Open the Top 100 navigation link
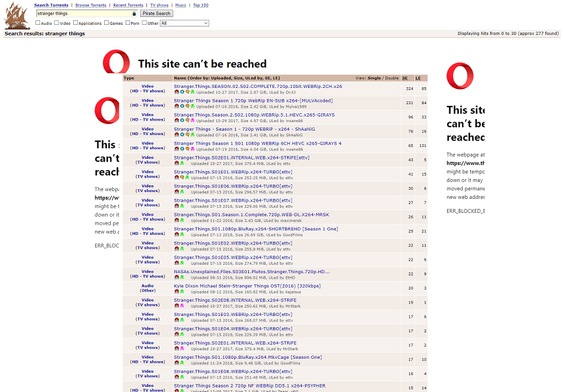563x392 pixels. [x=201, y=5]
